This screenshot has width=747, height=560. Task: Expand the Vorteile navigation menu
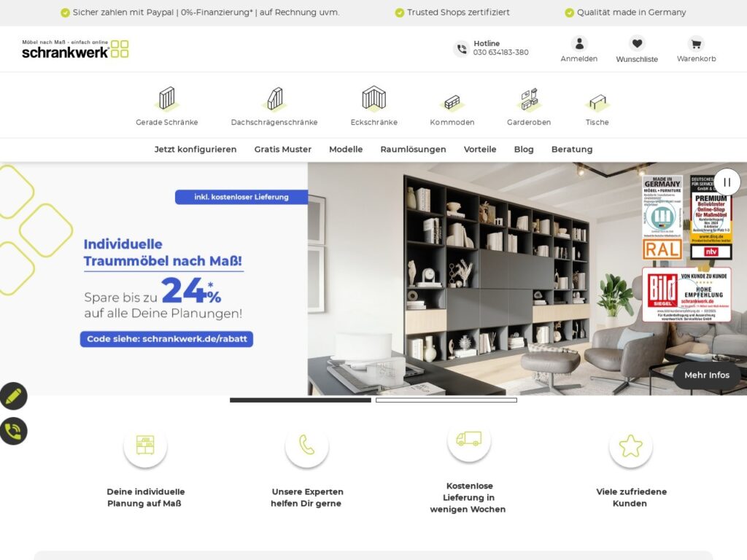[480, 149]
